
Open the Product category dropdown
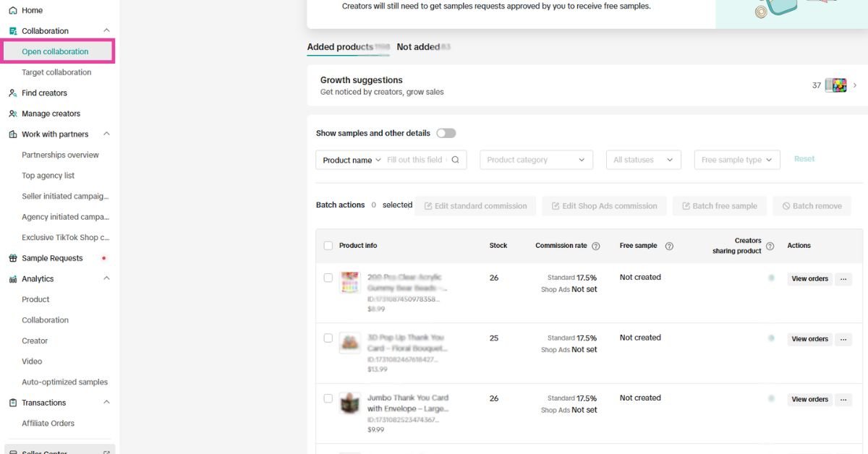(x=537, y=160)
